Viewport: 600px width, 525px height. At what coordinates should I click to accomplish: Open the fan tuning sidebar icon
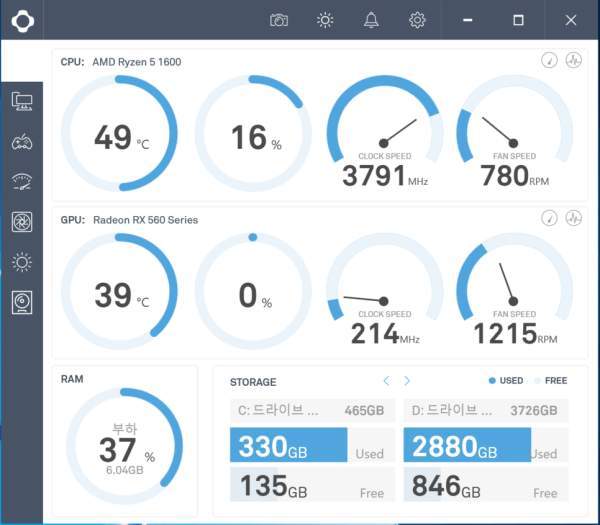pos(22,222)
